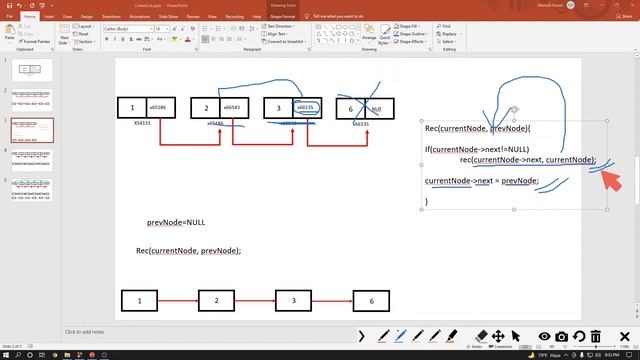Toggle Align Left paragraph alignment
Screen dimensions: 640x360
click(x=205, y=39)
